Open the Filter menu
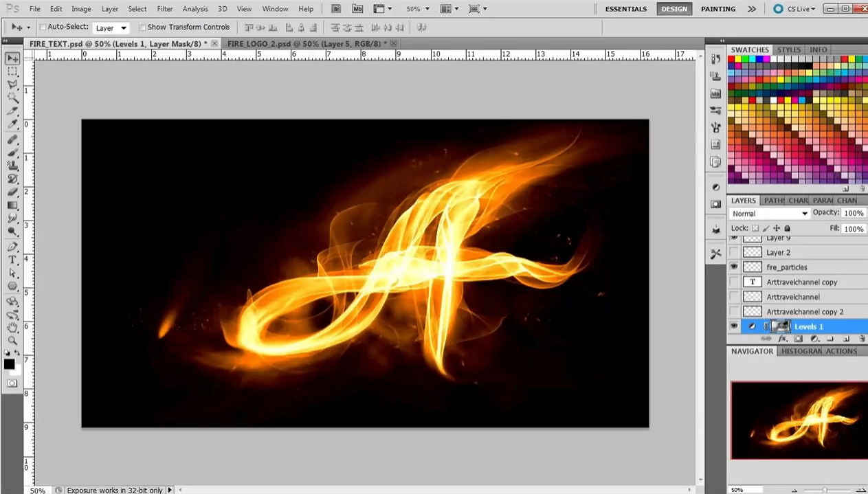868x494 pixels. click(164, 9)
